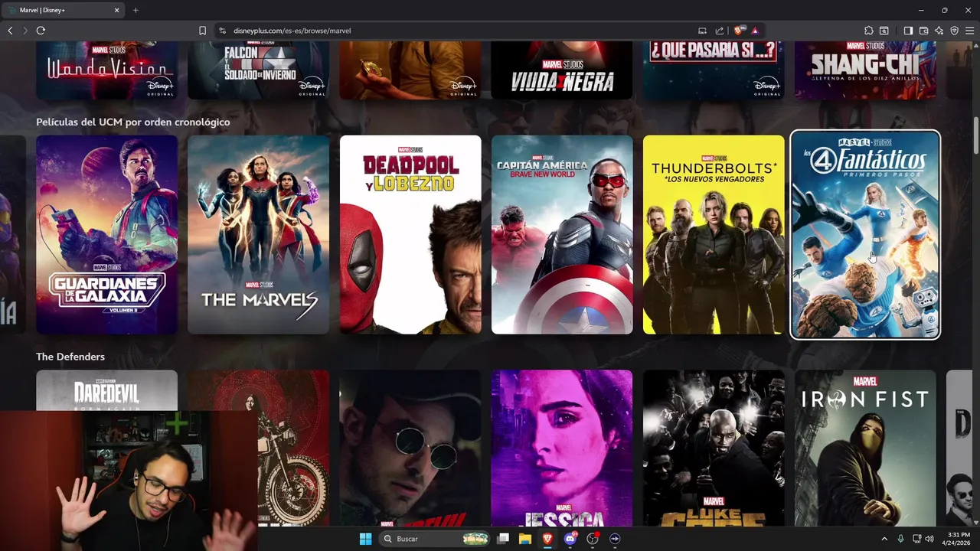The height and width of the screenshot is (551, 980).
Task: Open the Jessica Jones poster
Action: point(562,448)
